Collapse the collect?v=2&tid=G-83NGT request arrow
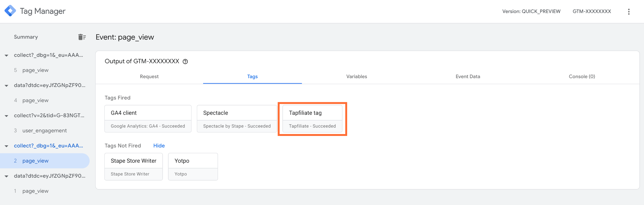644x205 pixels. pos(6,116)
